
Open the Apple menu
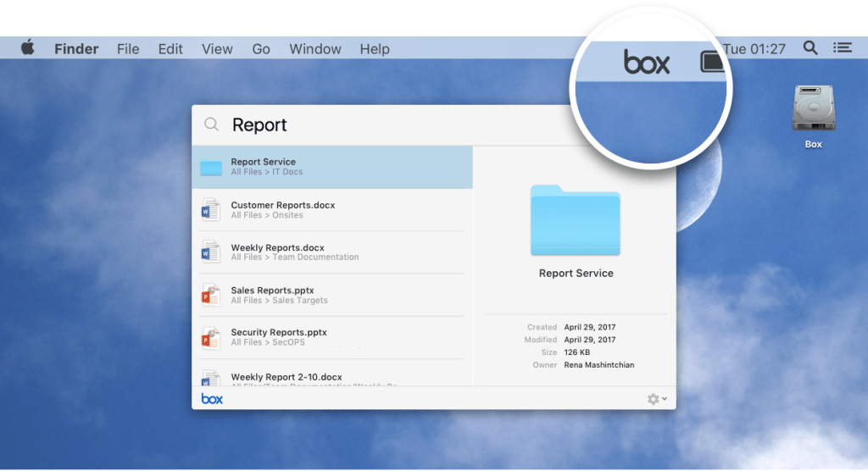[x=28, y=48]
